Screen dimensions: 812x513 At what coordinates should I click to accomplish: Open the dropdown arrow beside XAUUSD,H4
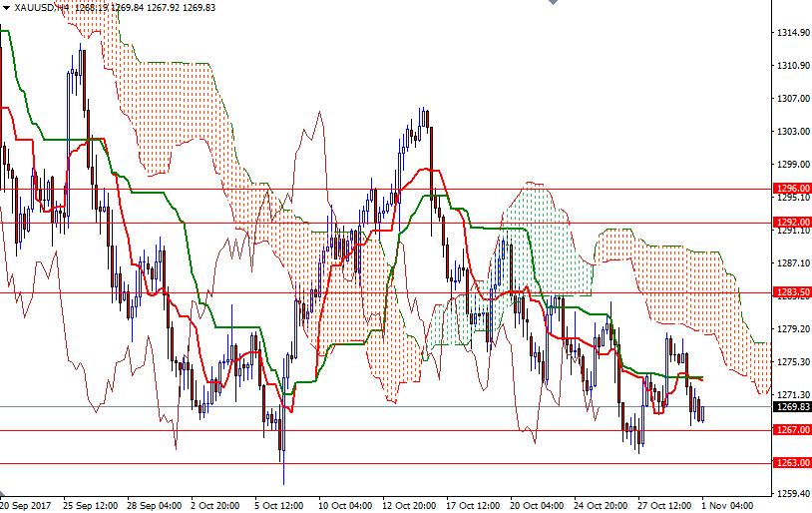[x=6, y=8]
